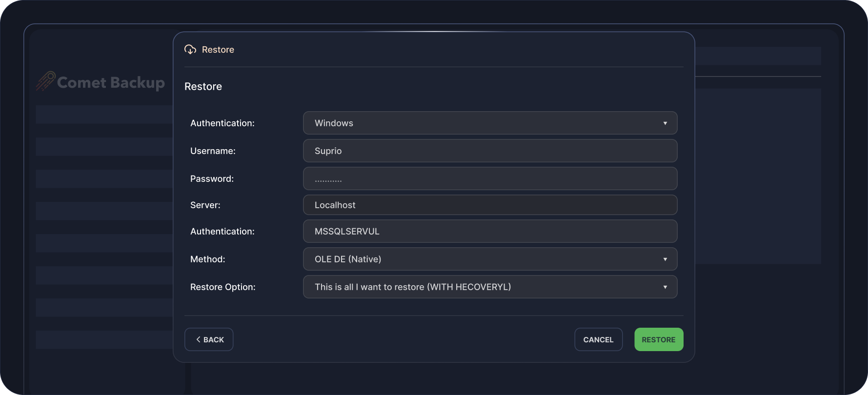Open the Authentication dropdown showing Windows
Viewport: 868px width, 395px height.
click(x=489, y=123)
